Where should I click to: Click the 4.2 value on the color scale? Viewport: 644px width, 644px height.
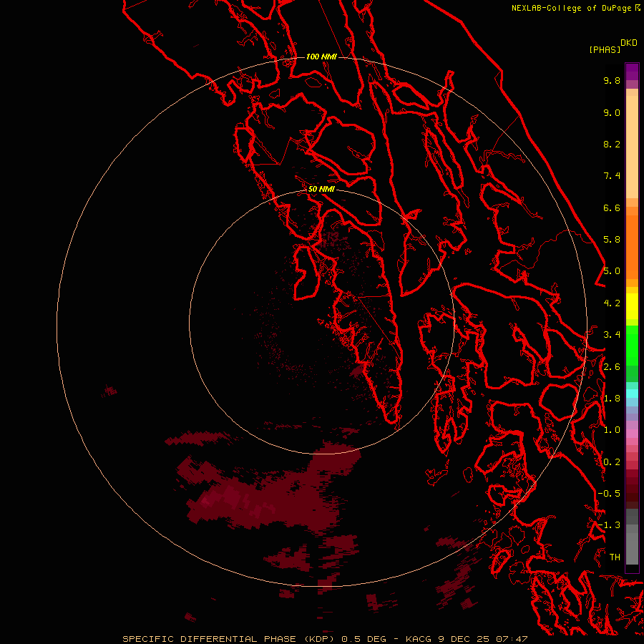point(612,303)
